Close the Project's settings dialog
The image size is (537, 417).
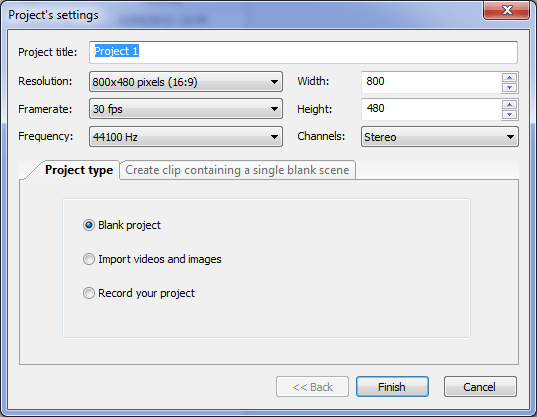click(507, 10)
